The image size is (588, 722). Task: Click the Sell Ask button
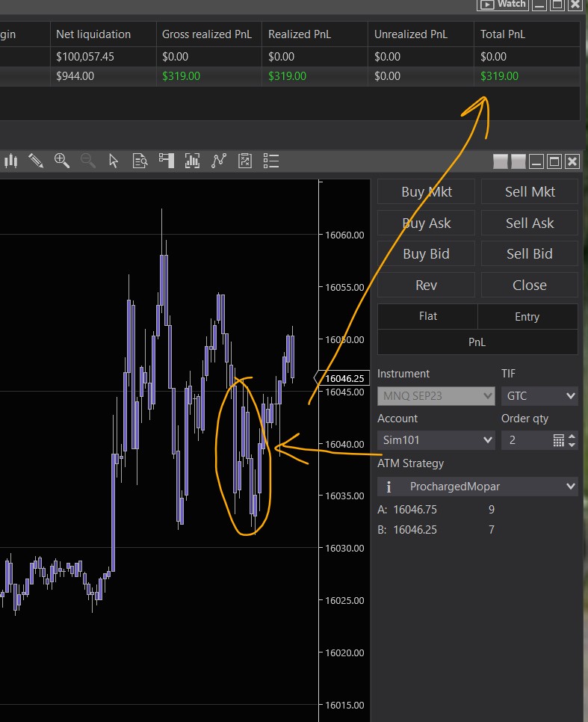530,223
